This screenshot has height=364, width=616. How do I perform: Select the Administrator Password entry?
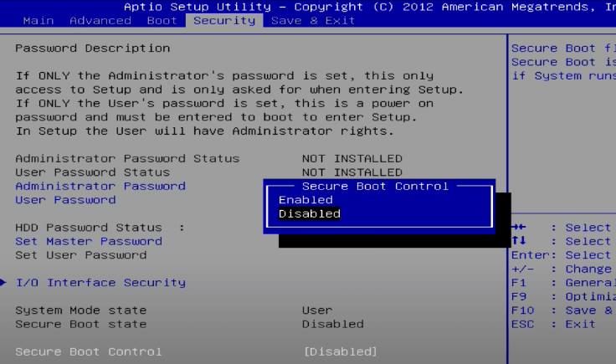click(x=100, y=186)
